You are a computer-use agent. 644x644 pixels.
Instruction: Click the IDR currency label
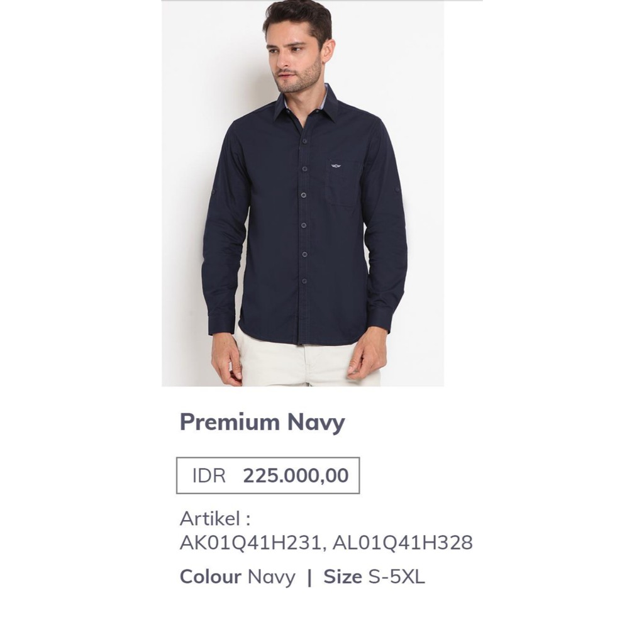(209, 475)
